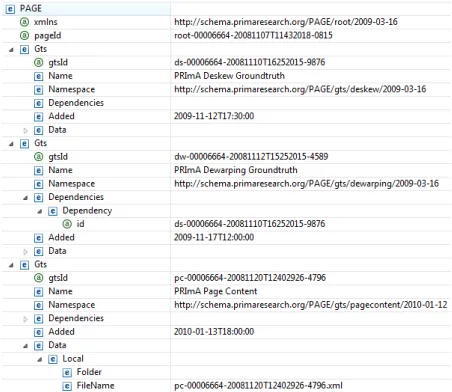
Task: Click the pageId attribute icon
Action: [x=25, y=36]
